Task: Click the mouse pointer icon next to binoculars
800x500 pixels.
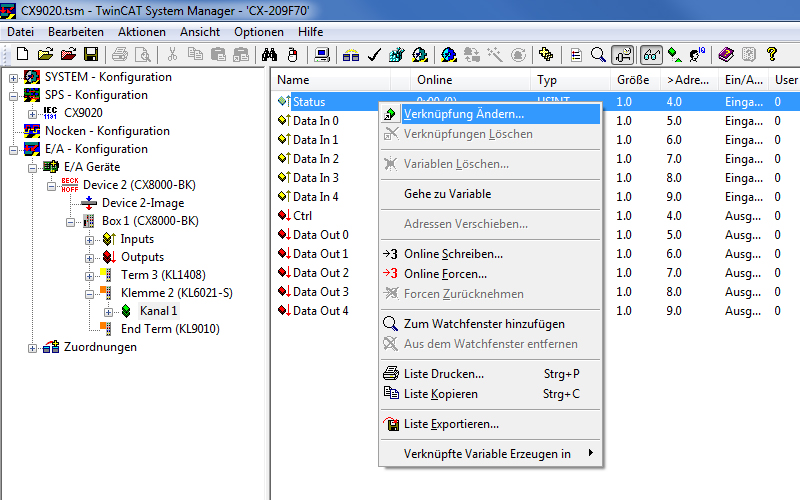Action: (293, 54)
